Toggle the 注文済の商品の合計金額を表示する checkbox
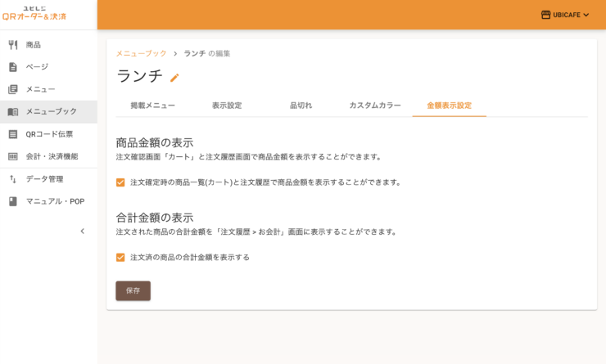Image resolution: width=606 pixels, height=364 pixels. click(x=120, y=257)
